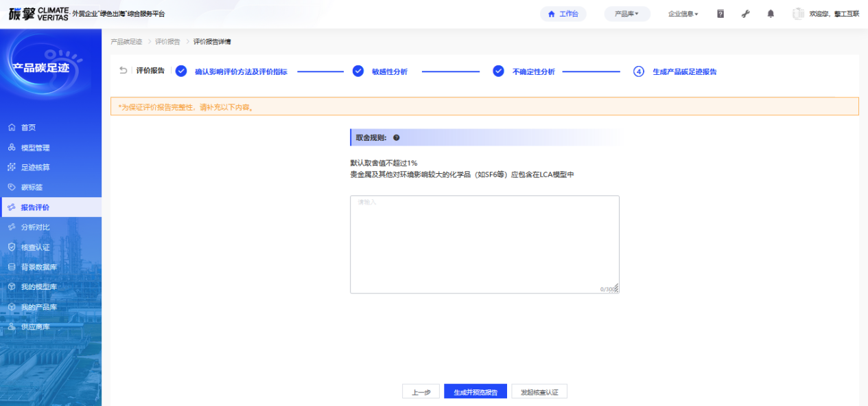The image size is (868, 406).
Task: Select the completed 敏感性分析 step checkmark
Action: [x=358, y=71]
